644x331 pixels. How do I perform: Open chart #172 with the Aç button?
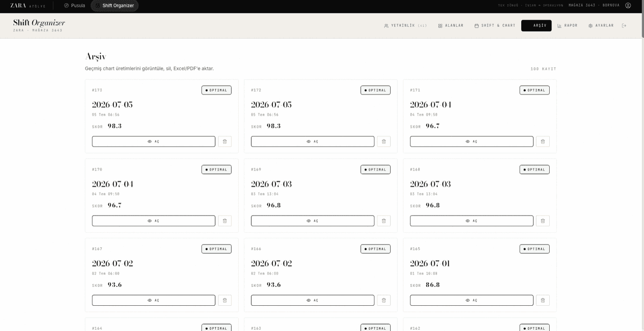313,142
